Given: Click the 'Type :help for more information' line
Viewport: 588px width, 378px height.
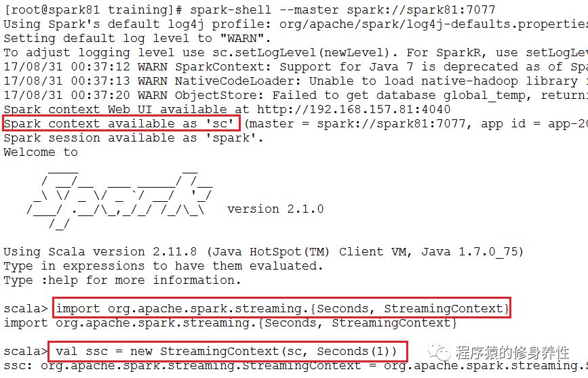Looking at the screenshot, I should click(x=122, y=280).
